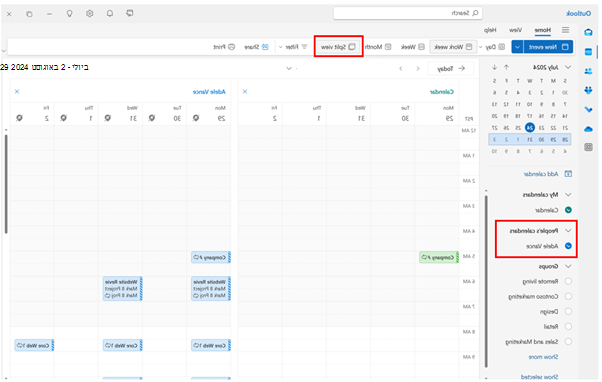Switch to the Help tab

click(490, 30)
